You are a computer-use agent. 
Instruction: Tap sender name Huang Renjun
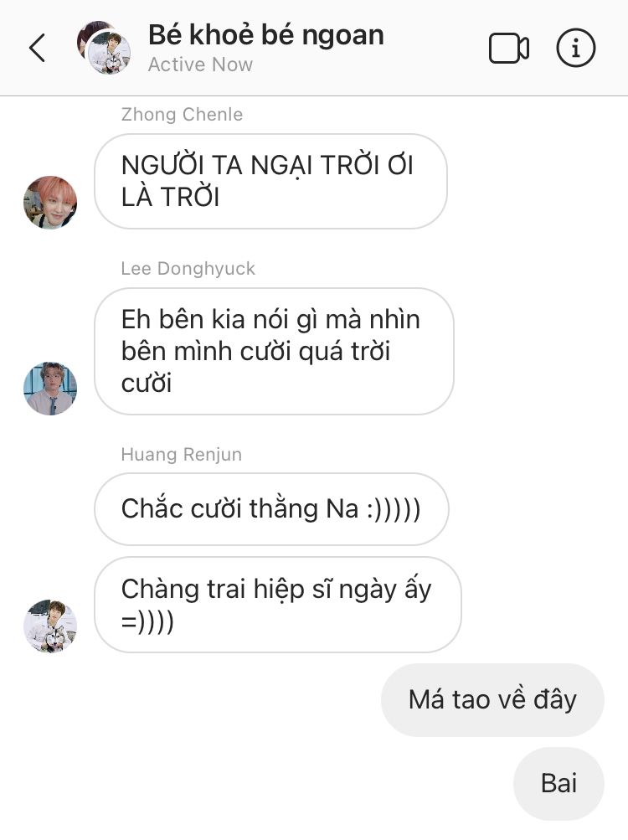[181, 454]
